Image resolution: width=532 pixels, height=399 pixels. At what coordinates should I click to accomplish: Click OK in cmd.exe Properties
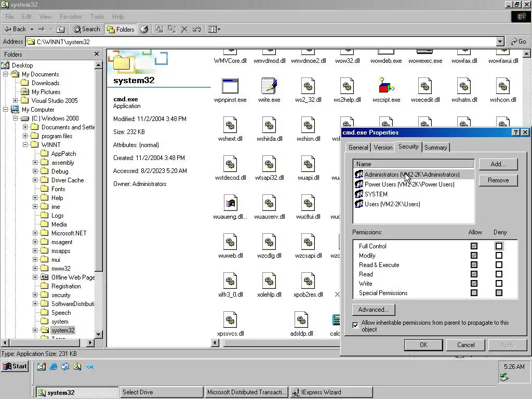pos(423,345)
